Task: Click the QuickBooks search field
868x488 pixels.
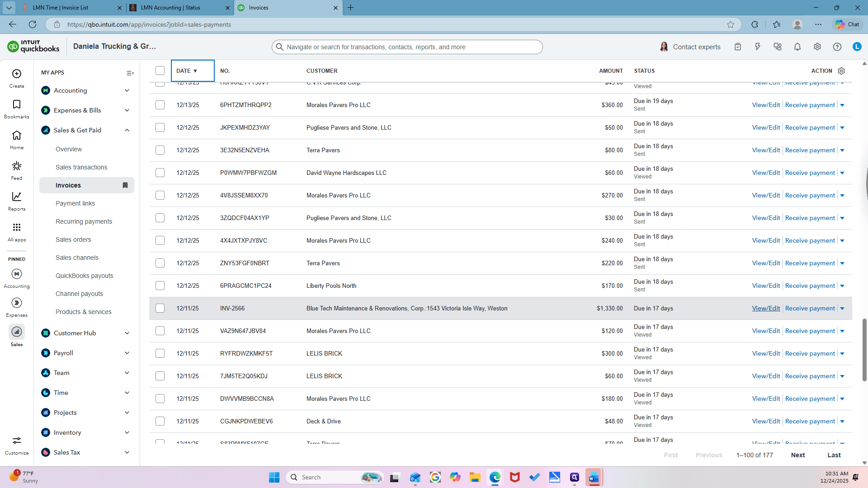Action: tap(407, 47)
